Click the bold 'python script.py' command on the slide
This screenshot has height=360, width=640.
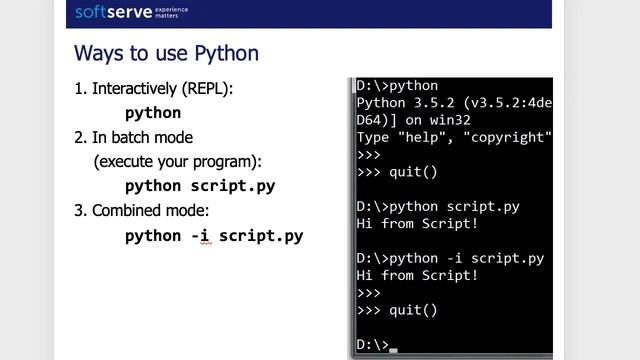click(x=200, y=187)
